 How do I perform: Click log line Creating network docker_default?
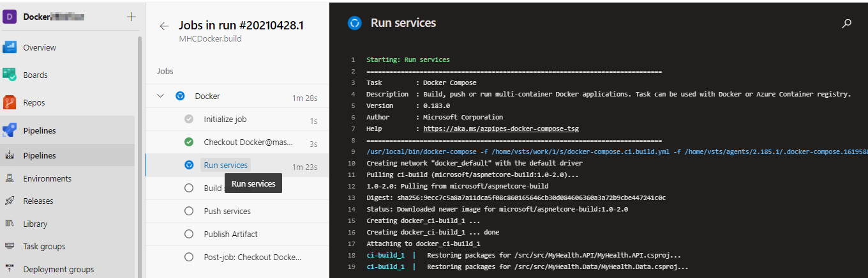474,163
